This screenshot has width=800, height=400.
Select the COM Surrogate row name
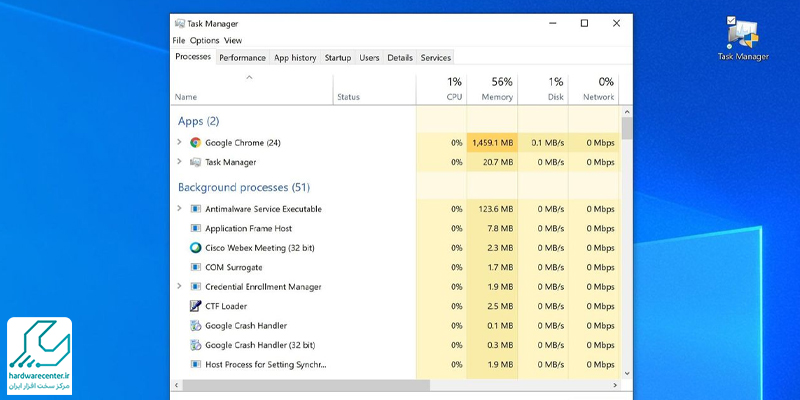tap(234, 267)
